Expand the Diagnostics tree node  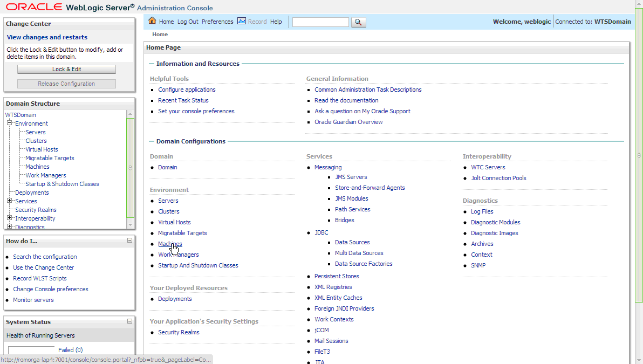9,227
